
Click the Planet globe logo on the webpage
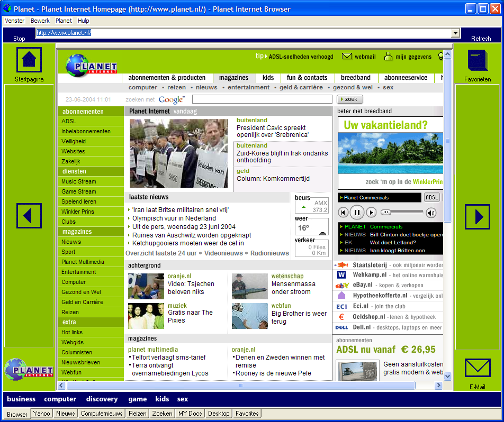point(91,66)
